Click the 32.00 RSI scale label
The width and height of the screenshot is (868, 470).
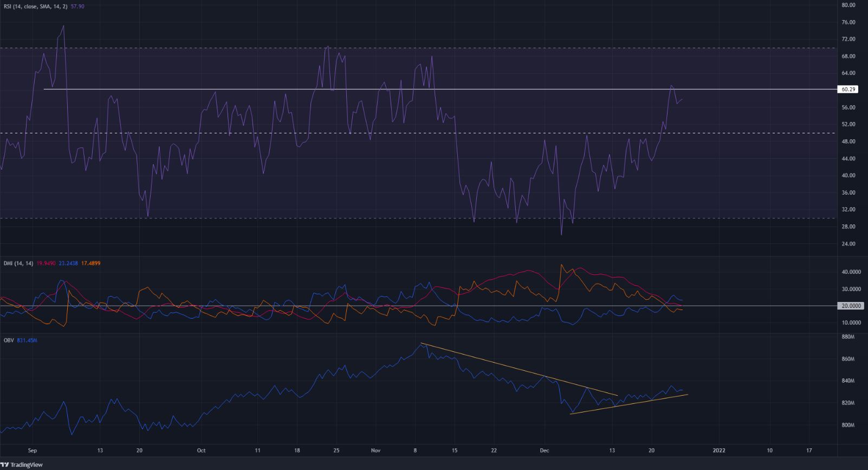click(x=848, y=209)
